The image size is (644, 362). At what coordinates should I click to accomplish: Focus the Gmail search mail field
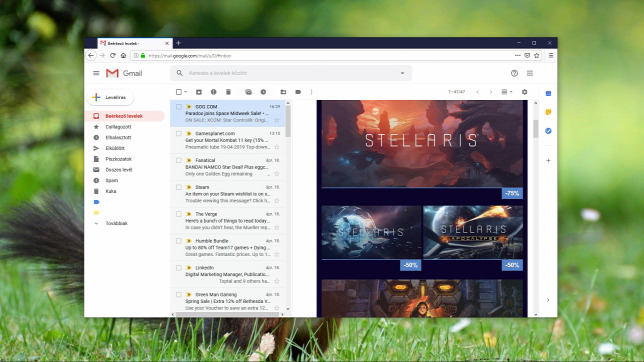tap(291, 73)
